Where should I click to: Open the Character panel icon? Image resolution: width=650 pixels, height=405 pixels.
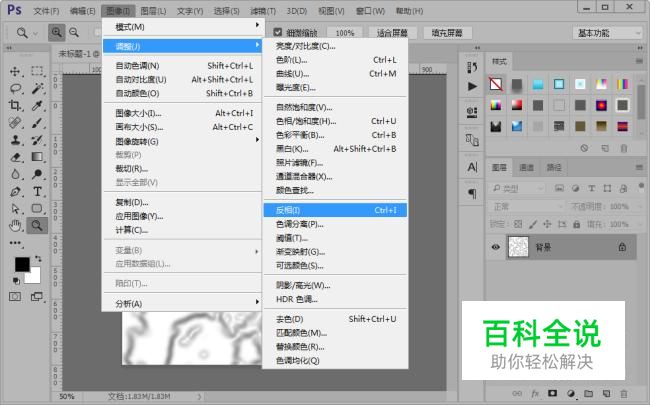point(472,167)
